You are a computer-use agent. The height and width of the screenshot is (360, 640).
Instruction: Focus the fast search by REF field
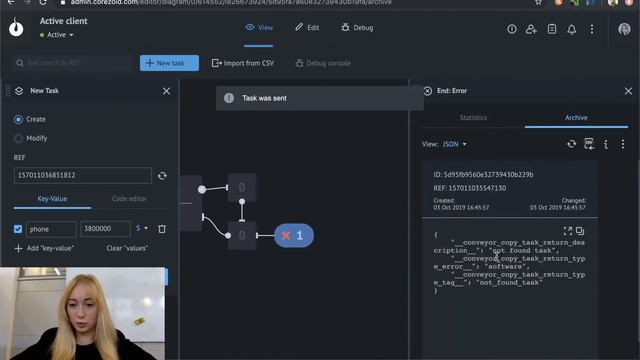click(x=73, y=63)
